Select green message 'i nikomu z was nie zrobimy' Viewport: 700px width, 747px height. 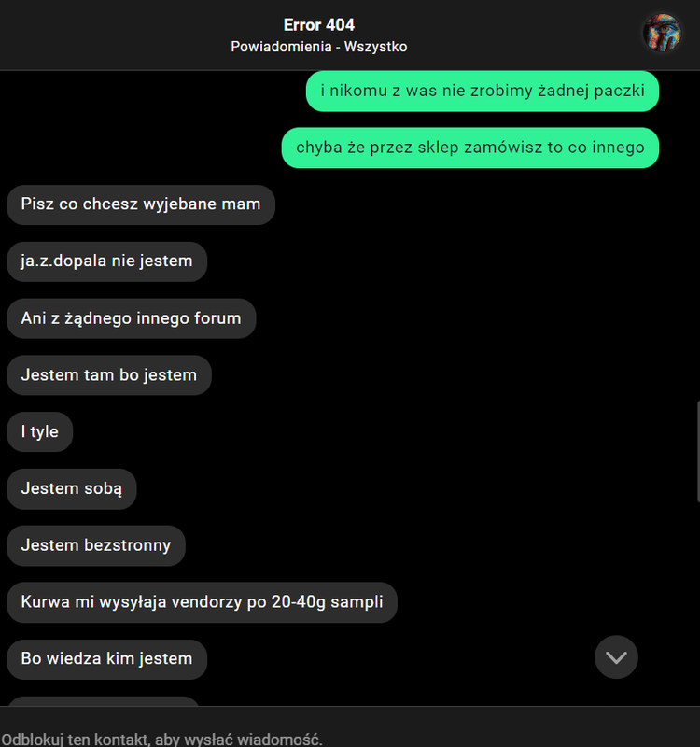tap(483, 91)
